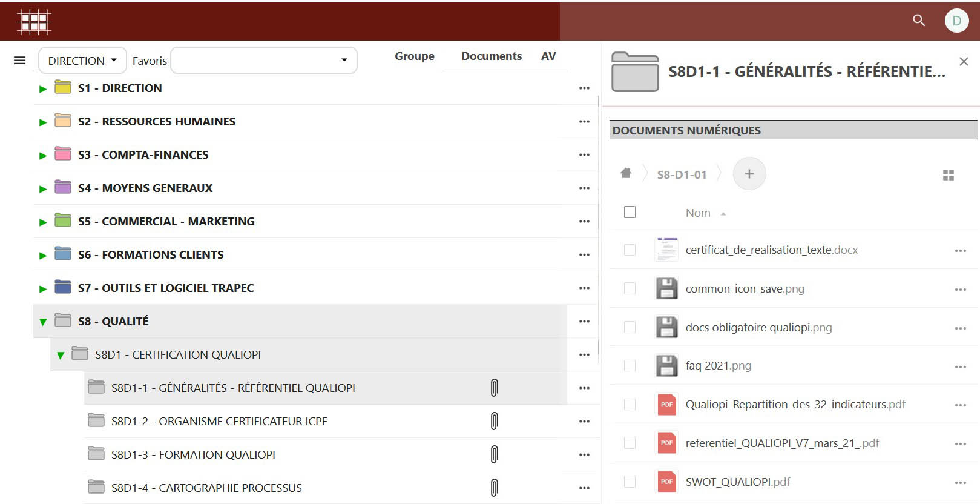This screenshot has height=504, width=980.
Task: Switch to the AV tab
Action: [548, 56]
